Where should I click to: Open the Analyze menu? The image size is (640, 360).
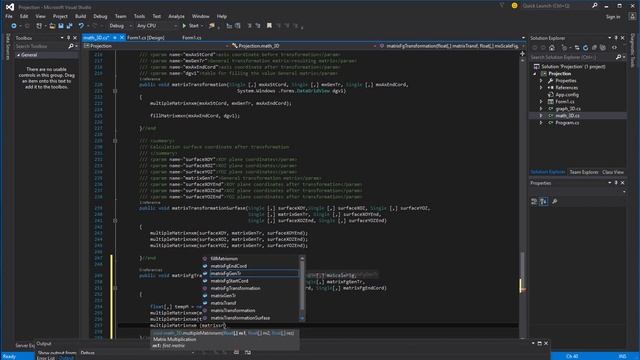176,16
